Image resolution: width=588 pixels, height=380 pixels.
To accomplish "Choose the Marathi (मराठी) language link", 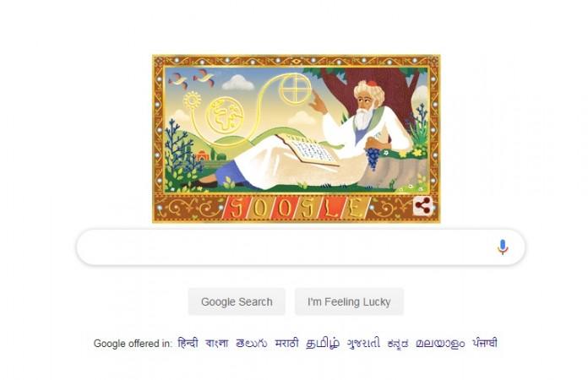I will click(x=287, y=343).
